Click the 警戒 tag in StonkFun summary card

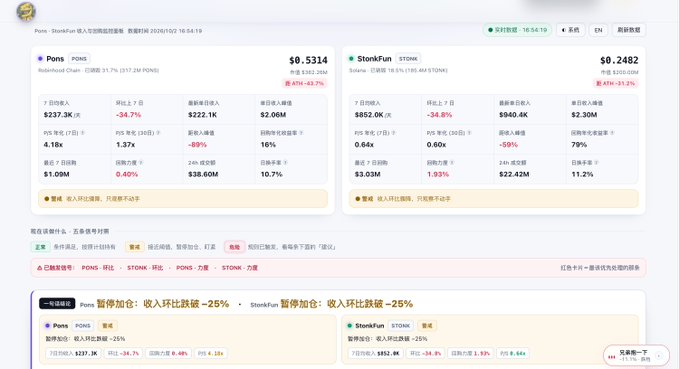click(x=427, y=326)
